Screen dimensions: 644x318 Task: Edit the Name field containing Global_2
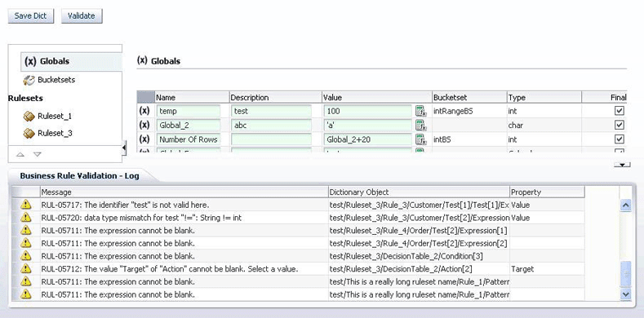(189, 125)
